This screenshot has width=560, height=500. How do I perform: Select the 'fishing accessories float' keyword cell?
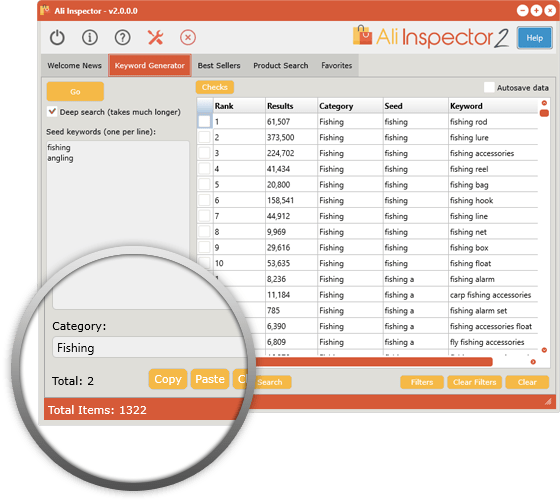click(493, 326)
